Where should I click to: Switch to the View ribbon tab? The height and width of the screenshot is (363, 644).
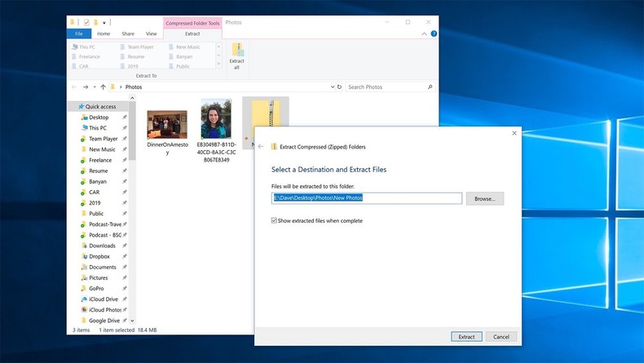[151, 34]
